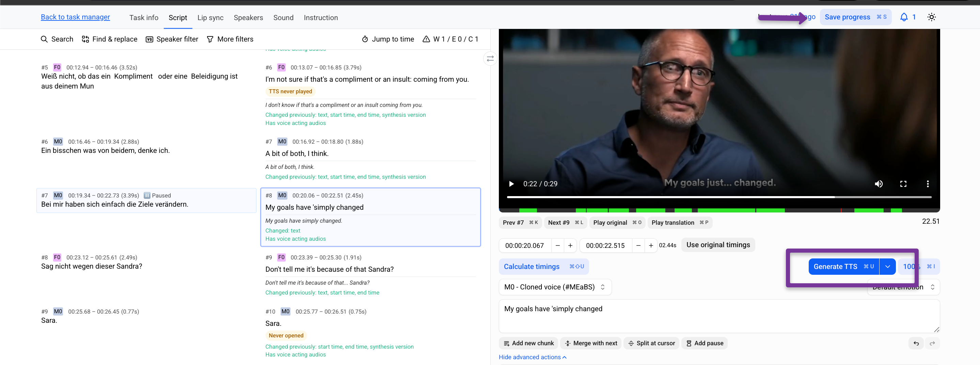Select chunk "Don't tell me it's because of that Sandra?"
The height and width of the screenshot is (365, 980).
click(330, 270)
